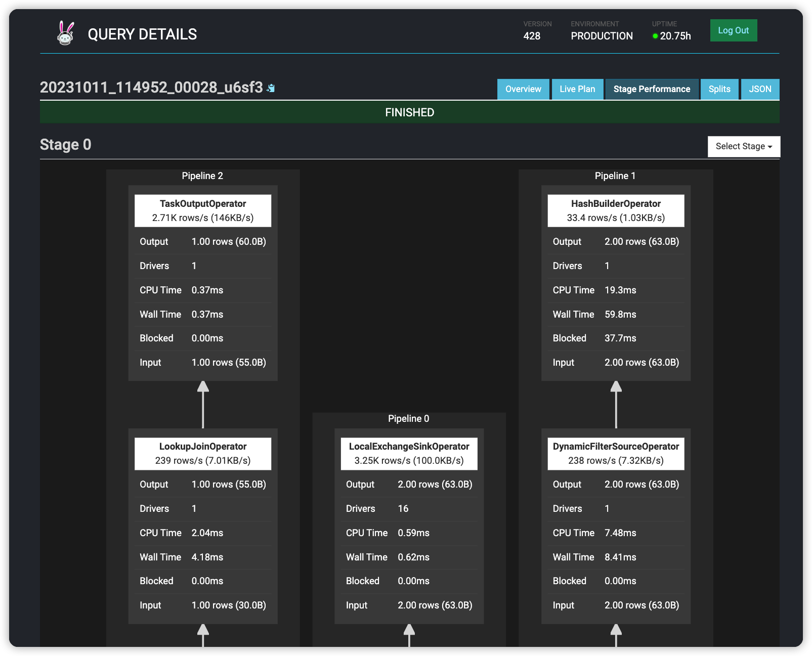Viewport: 812px width, 656px height.
Task: Click the FINISHED status bar
Action: pyautogui.click(x=409, y=112)
